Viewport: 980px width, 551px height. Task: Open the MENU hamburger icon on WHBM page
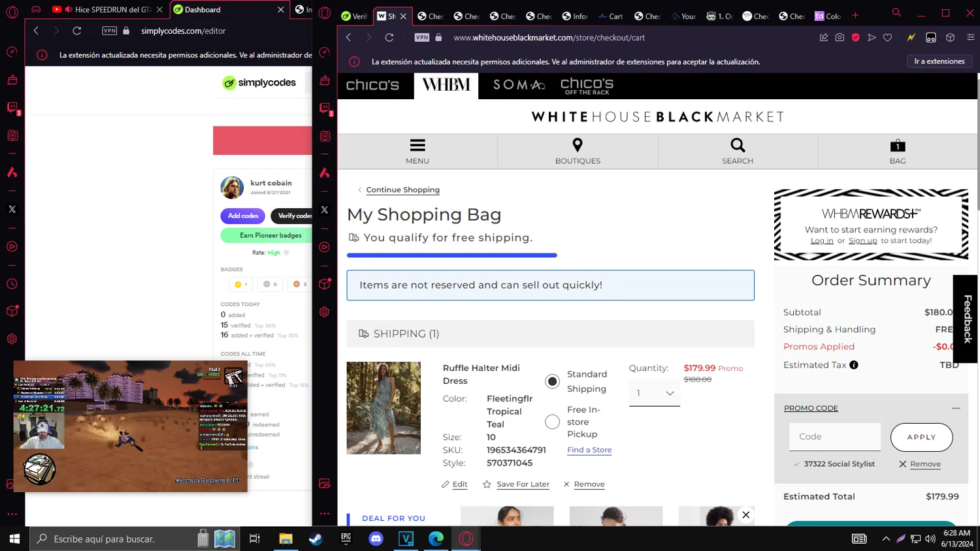click(417, 145)
